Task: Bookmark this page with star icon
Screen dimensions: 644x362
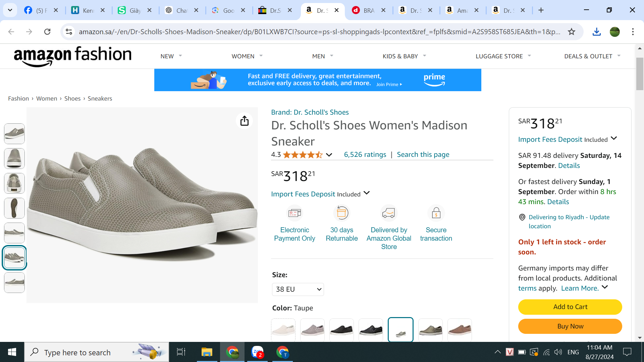Action: pyautogui.click(x=572, y=32)
